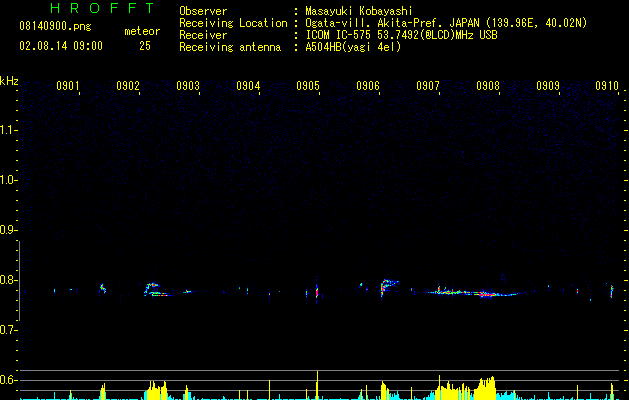Click the 0902 time marker

pos(128,86)
